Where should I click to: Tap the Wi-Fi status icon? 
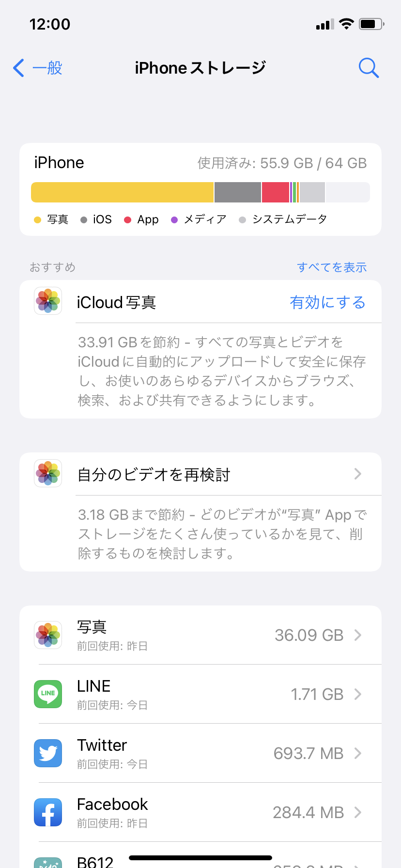[346, 24]
